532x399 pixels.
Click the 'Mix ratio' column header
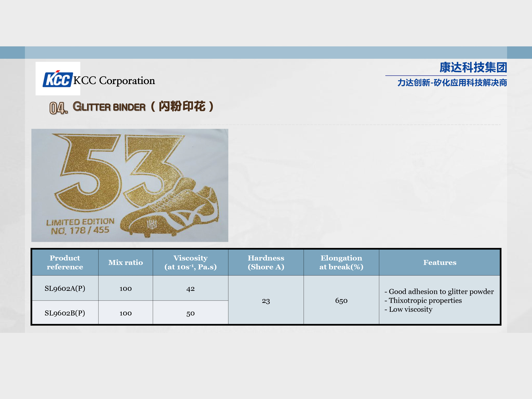(126, 262)
